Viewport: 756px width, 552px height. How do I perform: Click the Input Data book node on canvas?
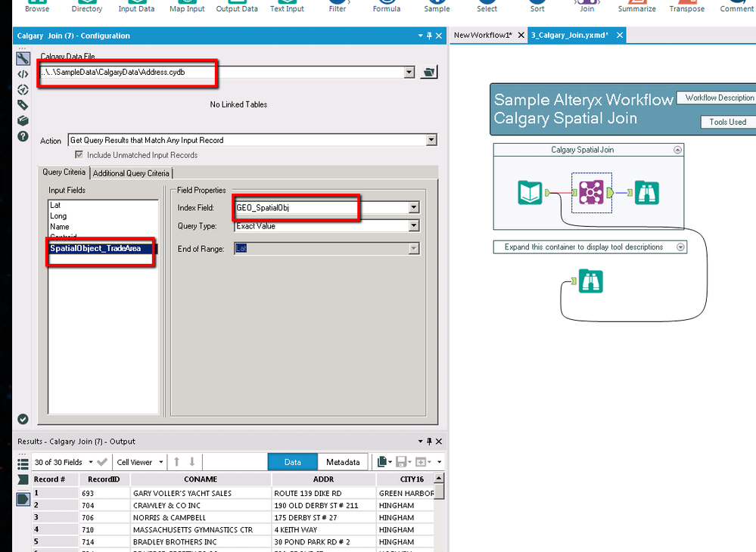pyautogui.click(x=530, y=193)
